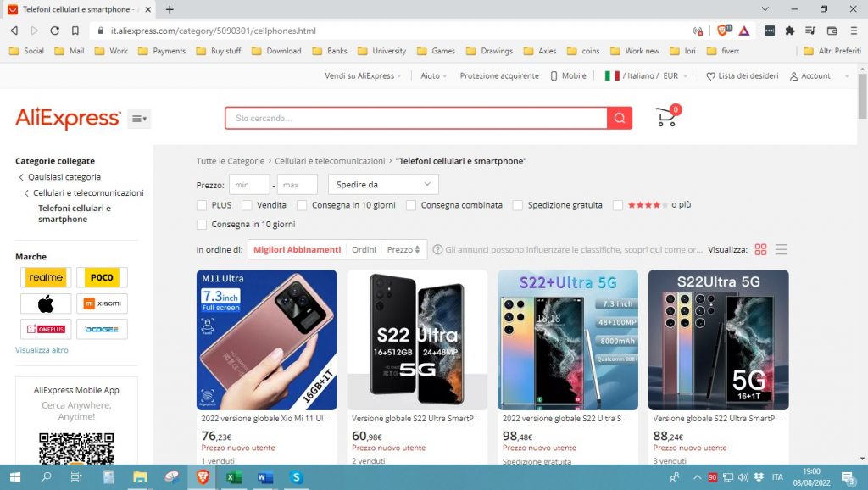Select the Ordini sorting tab
Viewport: 868px width, 490px height.
(364, 249)
